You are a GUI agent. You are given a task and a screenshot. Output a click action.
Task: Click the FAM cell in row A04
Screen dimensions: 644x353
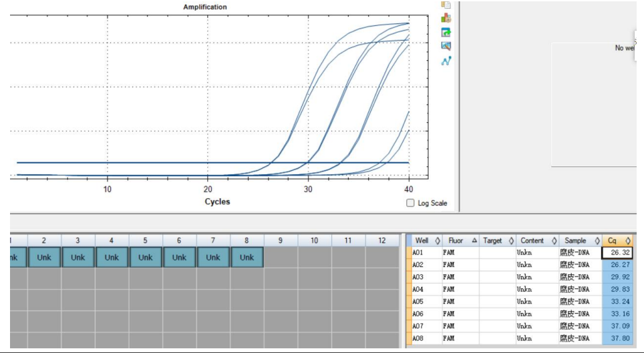(x=460, y=290)
